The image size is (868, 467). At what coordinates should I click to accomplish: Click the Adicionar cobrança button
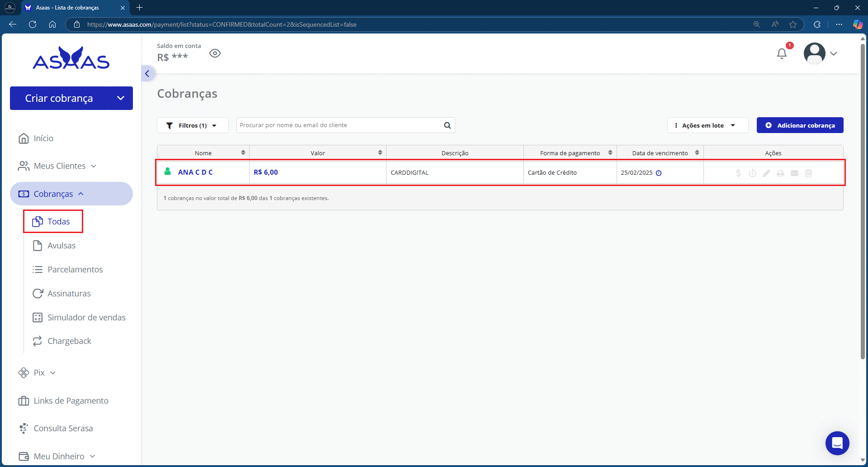click(800, 125)
